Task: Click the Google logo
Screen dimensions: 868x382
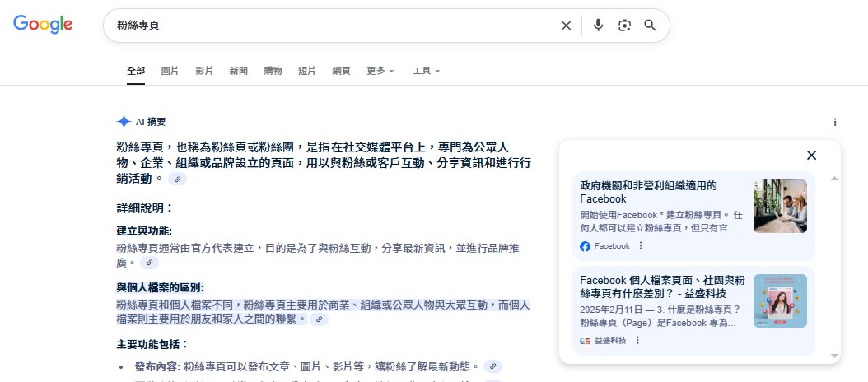Action: coord(43,25)
